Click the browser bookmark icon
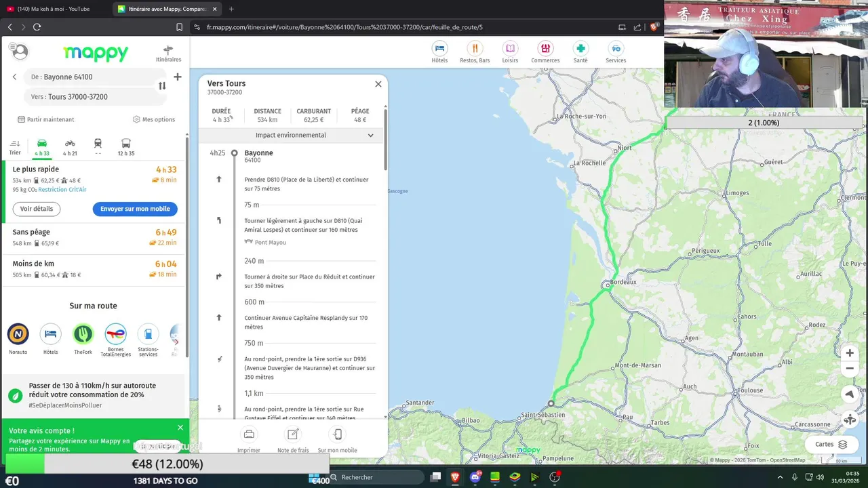This screenshot has height=488, width=868. (x=179, y=27)
